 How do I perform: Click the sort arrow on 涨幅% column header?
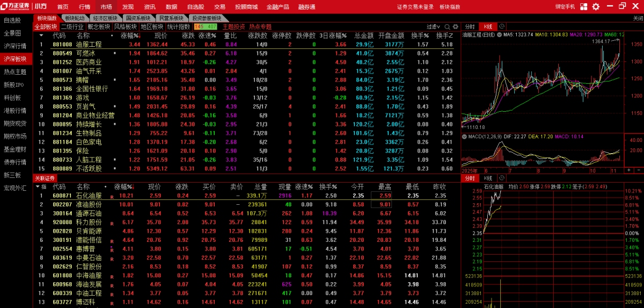(134, 187)
